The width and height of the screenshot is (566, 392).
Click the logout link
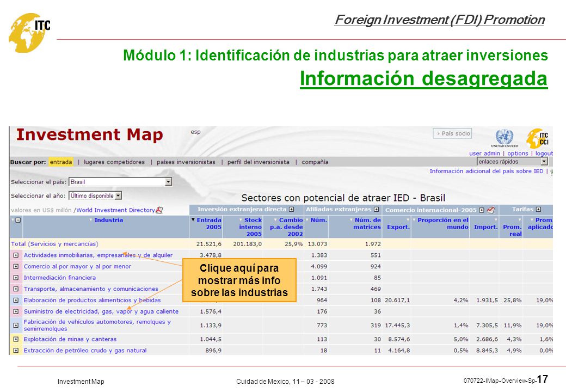point(544,154)
